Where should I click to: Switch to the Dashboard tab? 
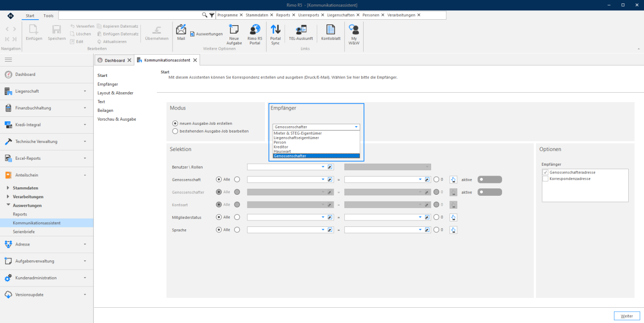pyautogui.click(x=114, y=60)
